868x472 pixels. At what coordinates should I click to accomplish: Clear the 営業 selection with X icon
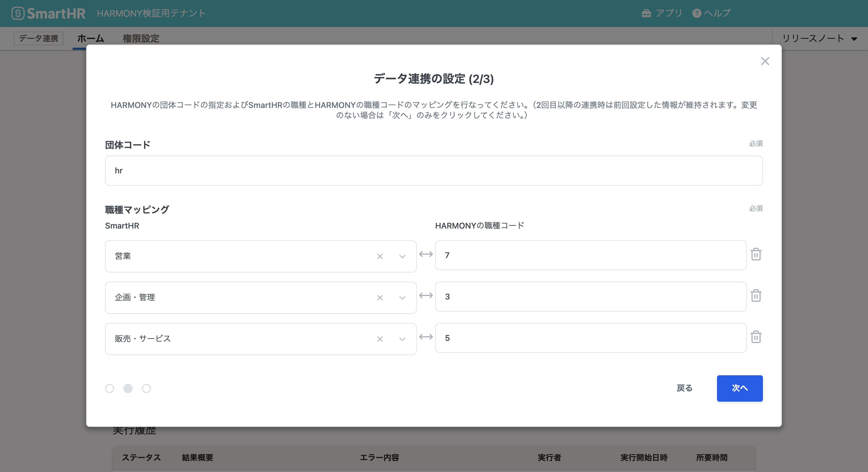pos(380,257)
